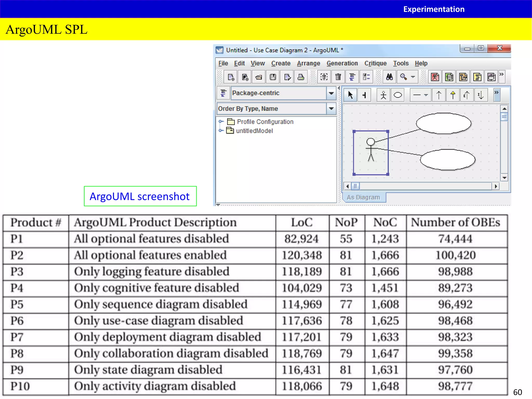The image size is (532, 399).
Task: Click the explorer perspective lines icon
Action: (x=223, y=93)
